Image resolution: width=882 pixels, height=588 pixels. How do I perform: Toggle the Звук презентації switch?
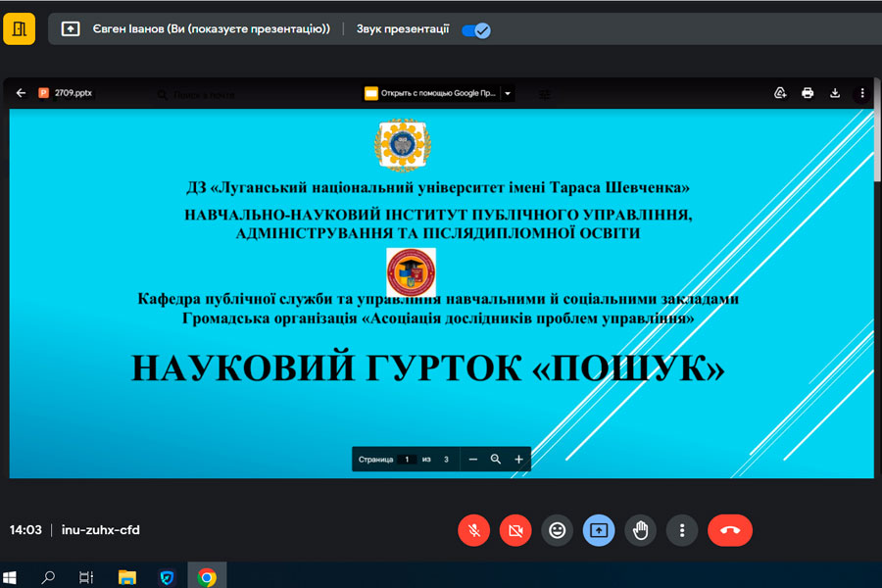pyautogui.click(x=476, y=30)
